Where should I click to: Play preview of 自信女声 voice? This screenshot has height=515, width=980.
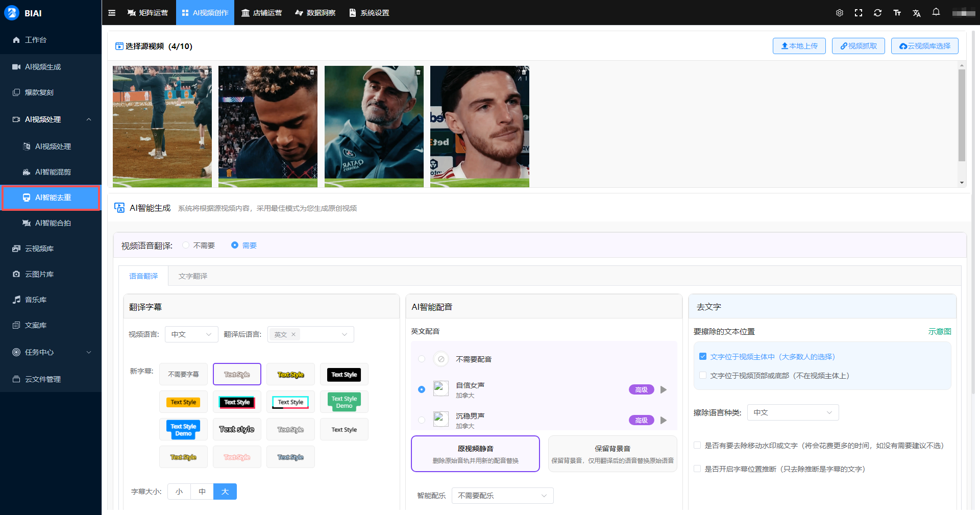pos(664,390)
